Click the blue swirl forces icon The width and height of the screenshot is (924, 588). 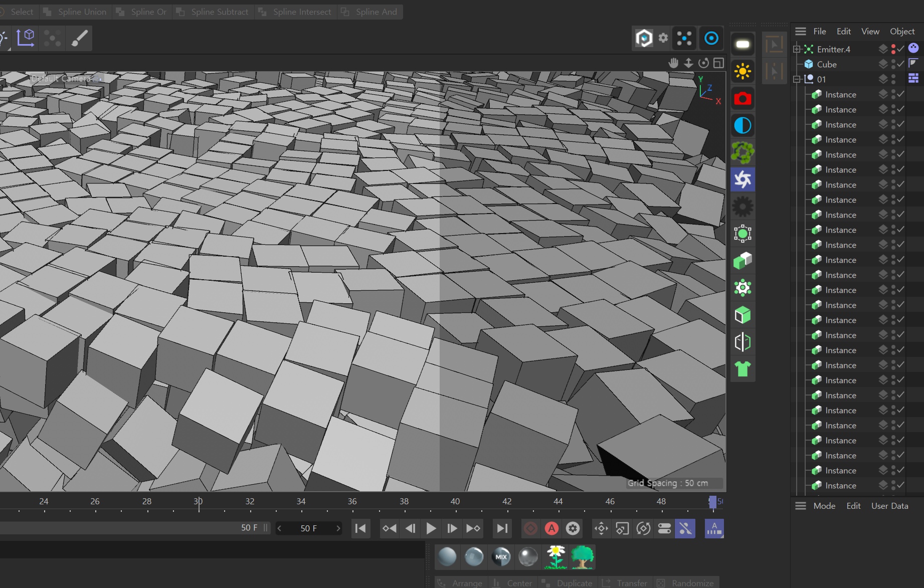743,179
